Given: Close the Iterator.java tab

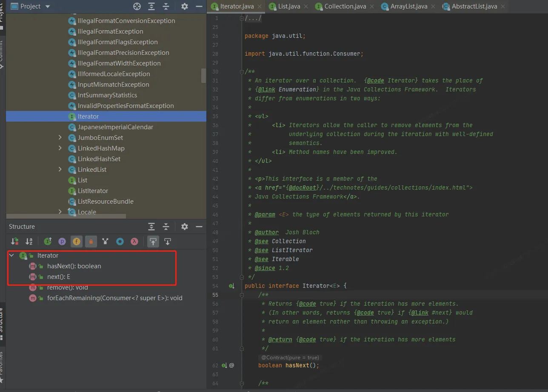Looking at the screenshot, I should (259, 7).
